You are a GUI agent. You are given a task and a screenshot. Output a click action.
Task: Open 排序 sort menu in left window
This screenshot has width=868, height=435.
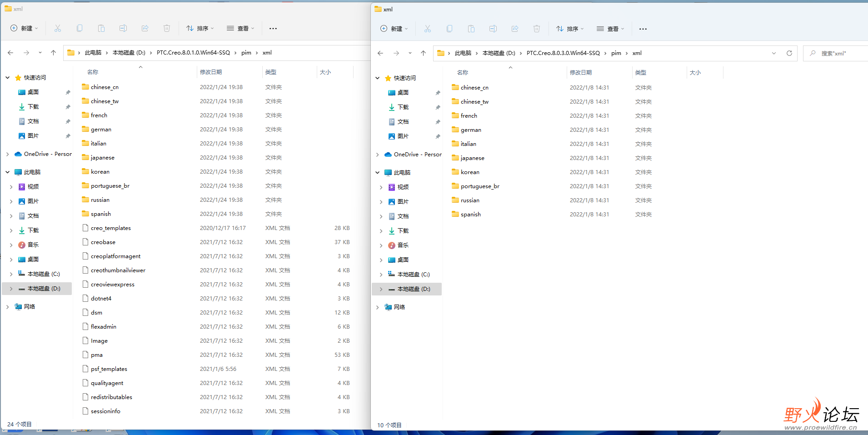point(200,28)
